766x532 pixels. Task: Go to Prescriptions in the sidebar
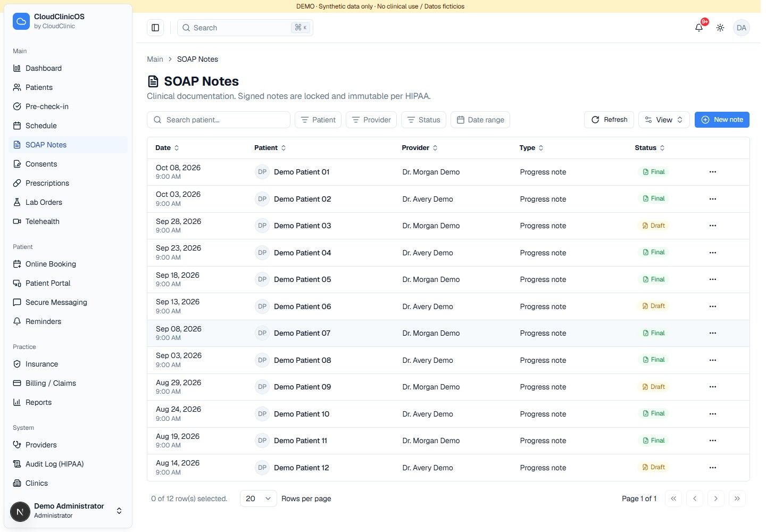68,183
